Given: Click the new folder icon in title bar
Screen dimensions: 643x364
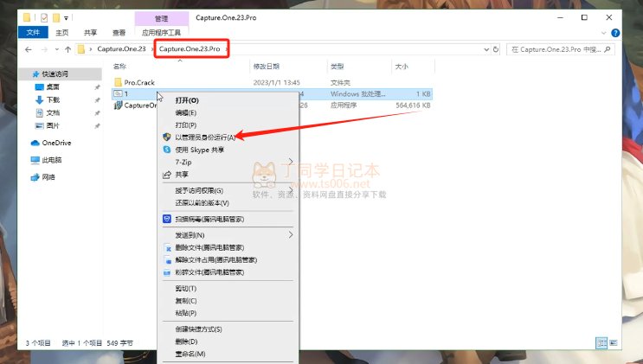Looking at the screenshot, I should pos(56,17).
